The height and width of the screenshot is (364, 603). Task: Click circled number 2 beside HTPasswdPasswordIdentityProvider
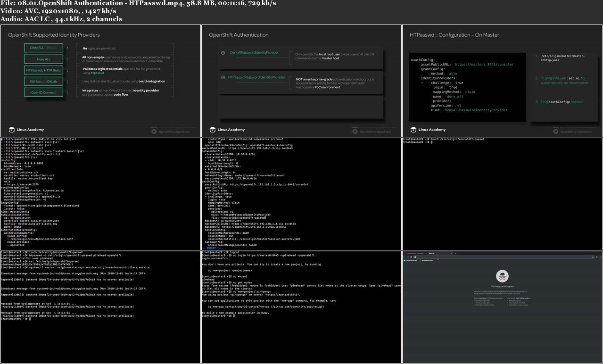click(x=223, y=77)
